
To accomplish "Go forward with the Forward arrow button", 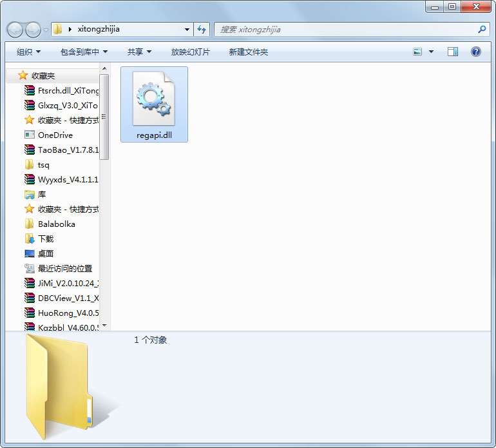I will coord(33,30).
